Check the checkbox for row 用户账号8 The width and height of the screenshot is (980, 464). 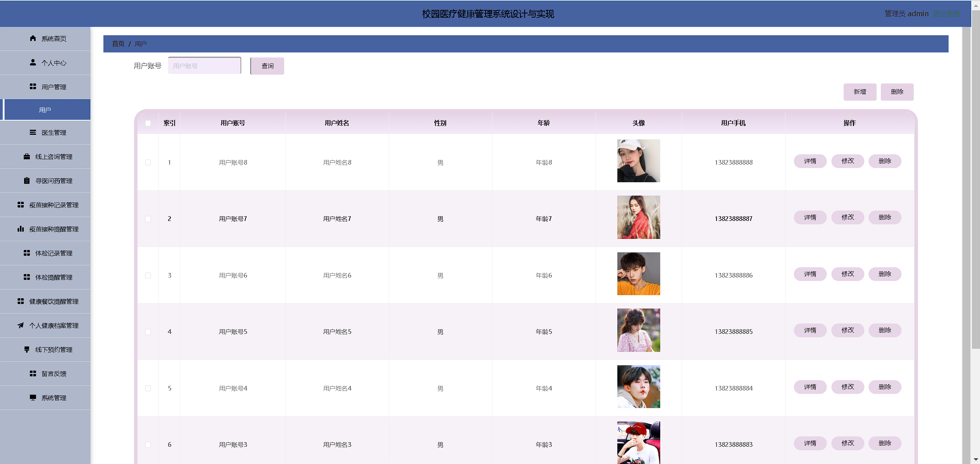point(148,163)
